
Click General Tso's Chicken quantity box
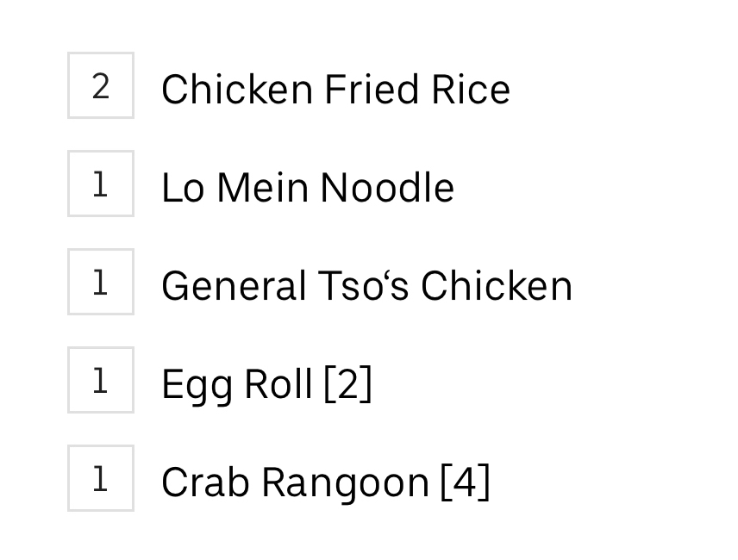tap(101, 282)
